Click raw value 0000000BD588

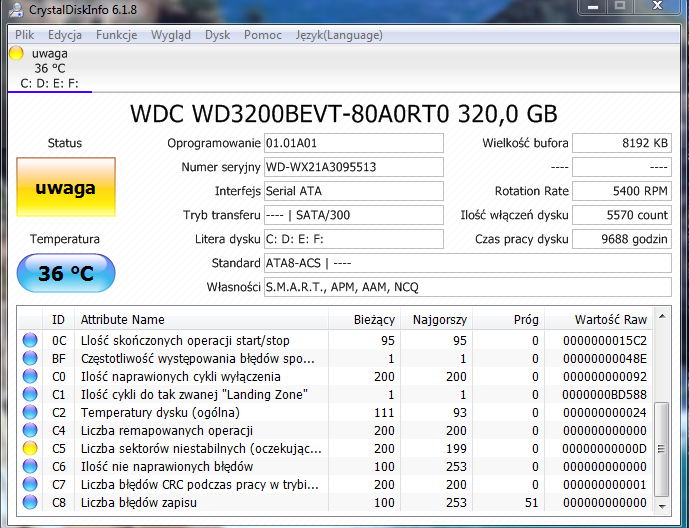coord(605,394)
